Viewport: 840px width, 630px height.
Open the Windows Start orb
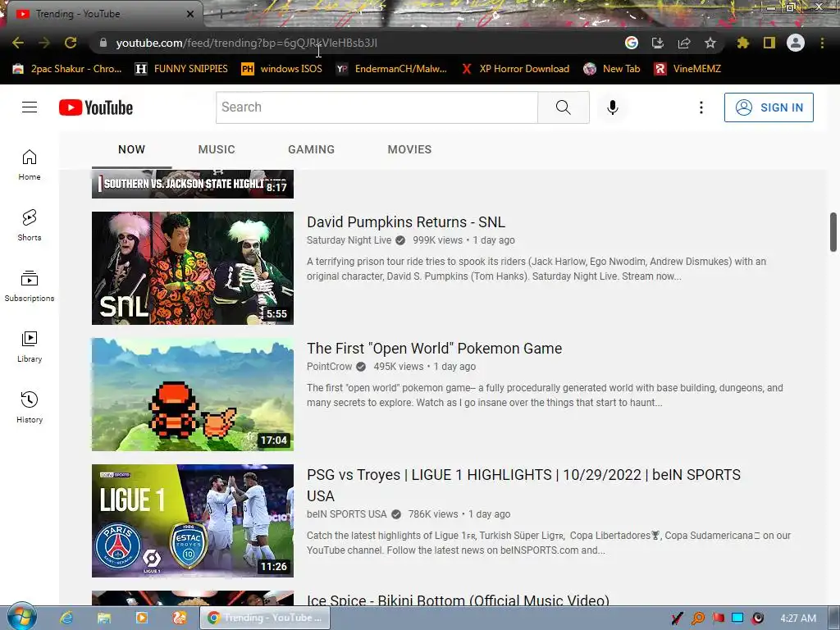(x=21, y=617)
